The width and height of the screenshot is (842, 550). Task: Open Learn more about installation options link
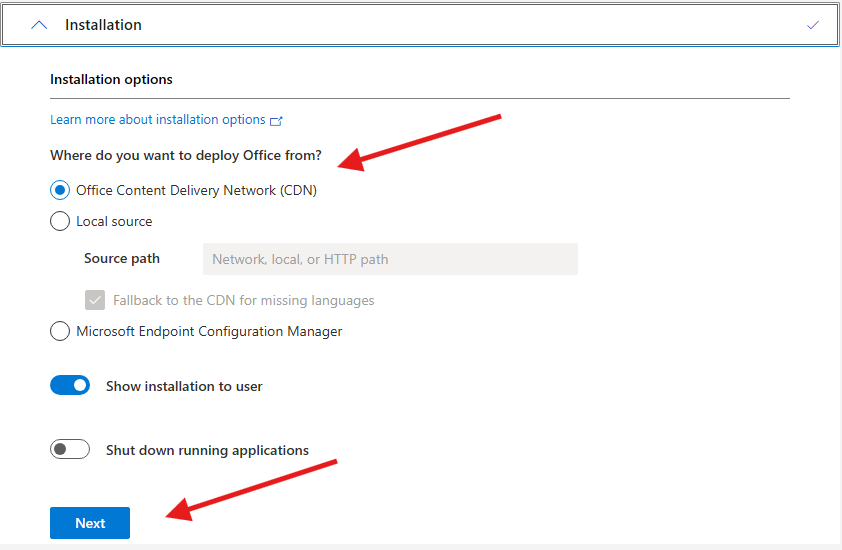coord(158,120)
